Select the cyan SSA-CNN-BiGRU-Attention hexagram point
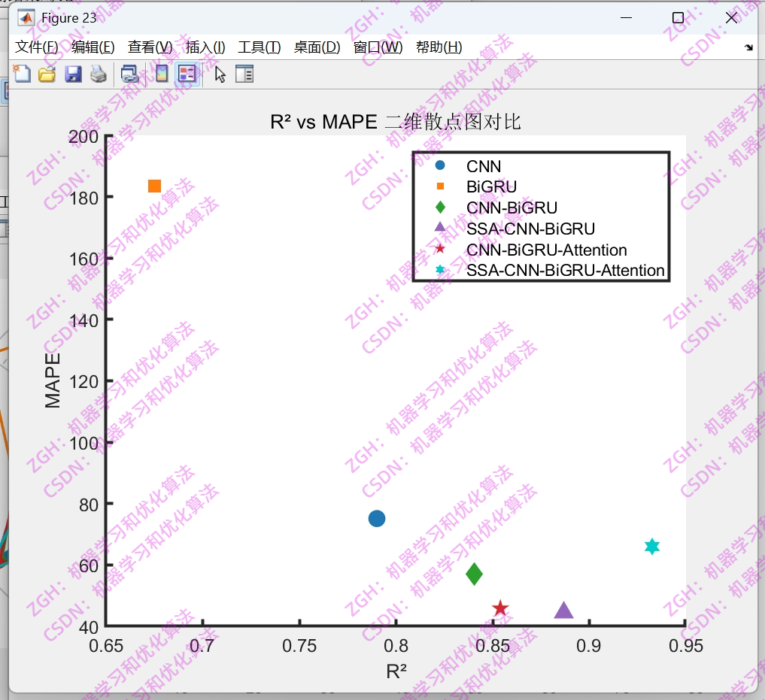The height and width of the screenshot is (700, 765). (x=652, y=547)
